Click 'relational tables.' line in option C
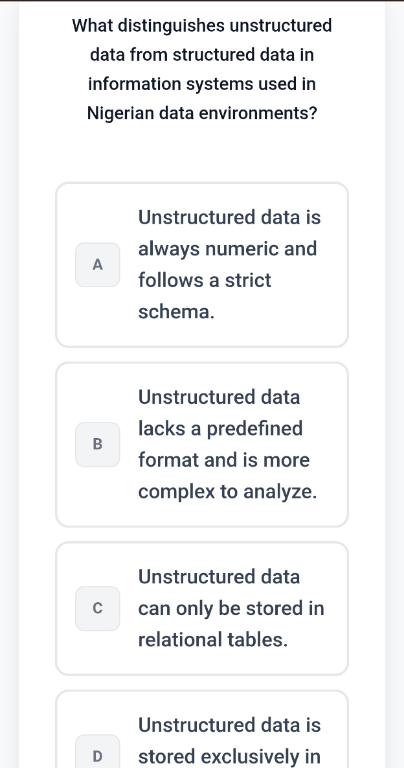Viewport: 404px width, 768px height. 213,640
